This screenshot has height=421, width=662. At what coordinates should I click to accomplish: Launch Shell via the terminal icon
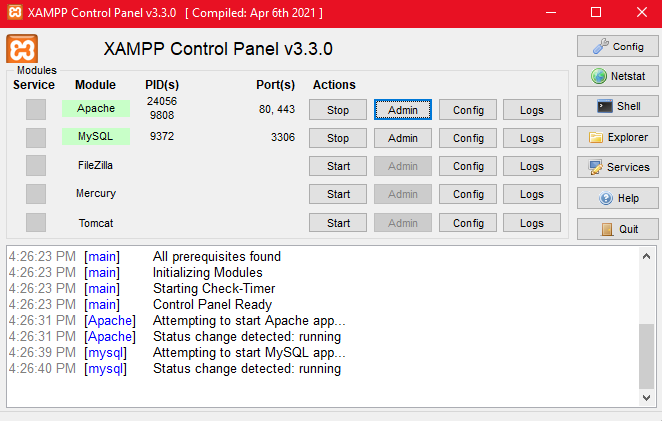click(618, 106)
